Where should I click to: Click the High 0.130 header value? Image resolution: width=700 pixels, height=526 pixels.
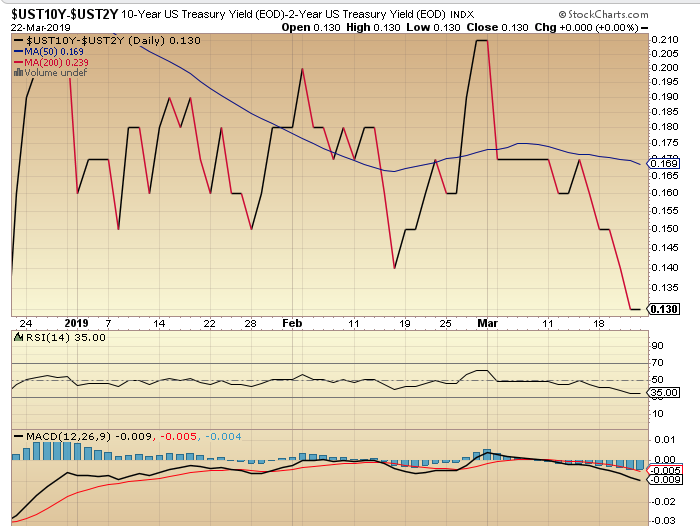click(x=373, y=27)
